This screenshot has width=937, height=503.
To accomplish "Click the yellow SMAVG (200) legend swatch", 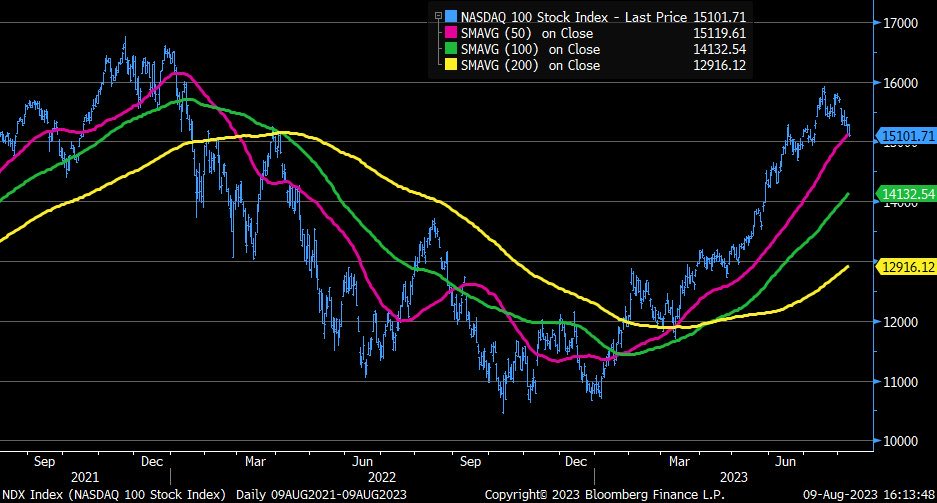I will pyautogui.click(x=451, y=65).
